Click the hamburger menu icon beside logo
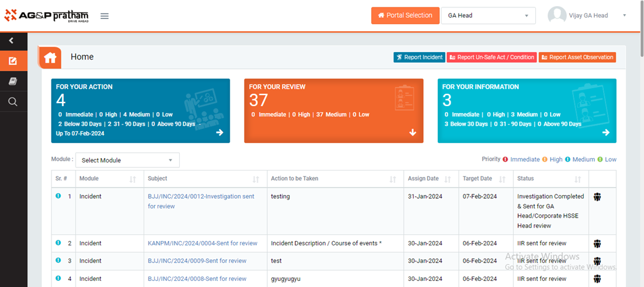 pos(104,16)
